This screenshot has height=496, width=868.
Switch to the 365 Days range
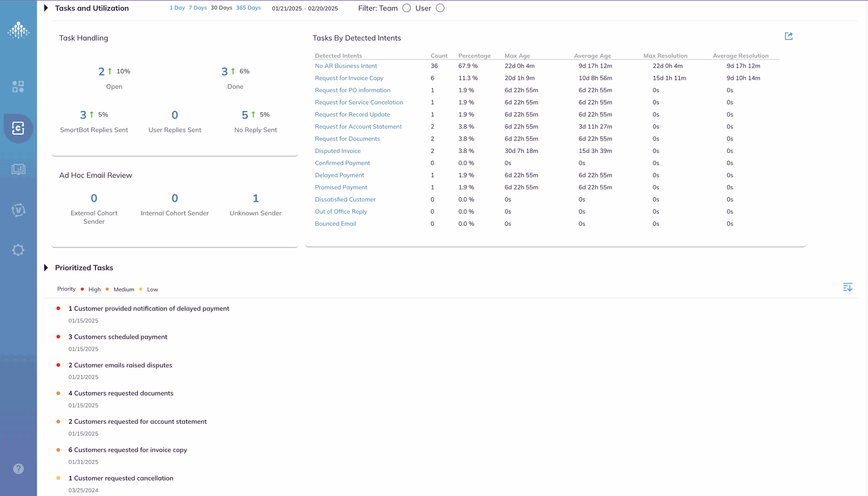(x=248, y=8)
